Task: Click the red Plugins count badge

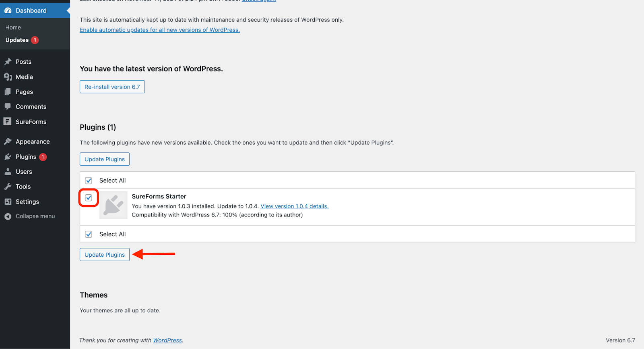Action: [43, 157]
